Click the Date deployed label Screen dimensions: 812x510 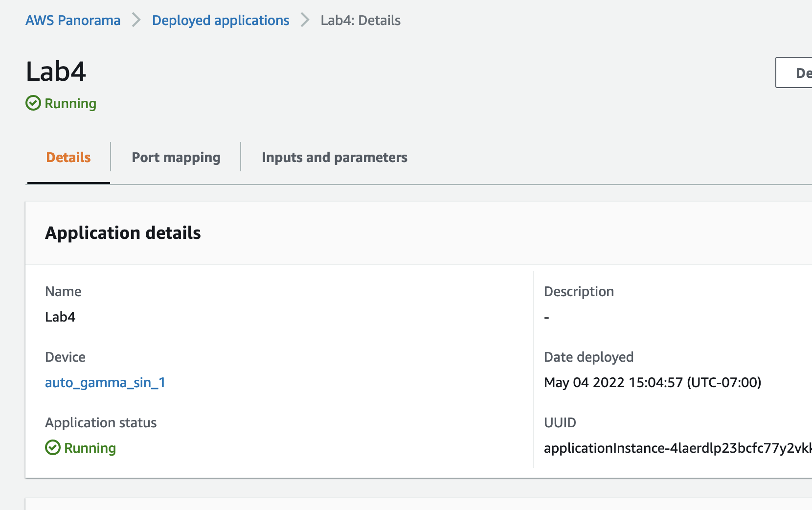[x=588, y=357]
